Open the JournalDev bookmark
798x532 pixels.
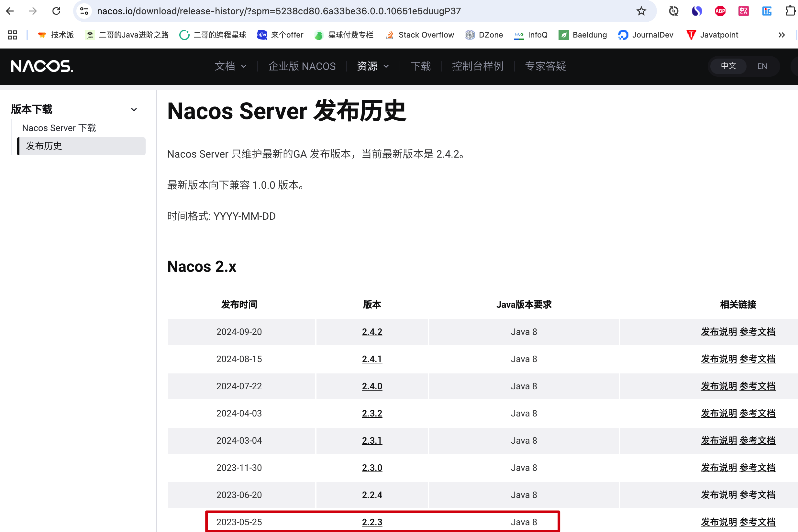point(645,35)
